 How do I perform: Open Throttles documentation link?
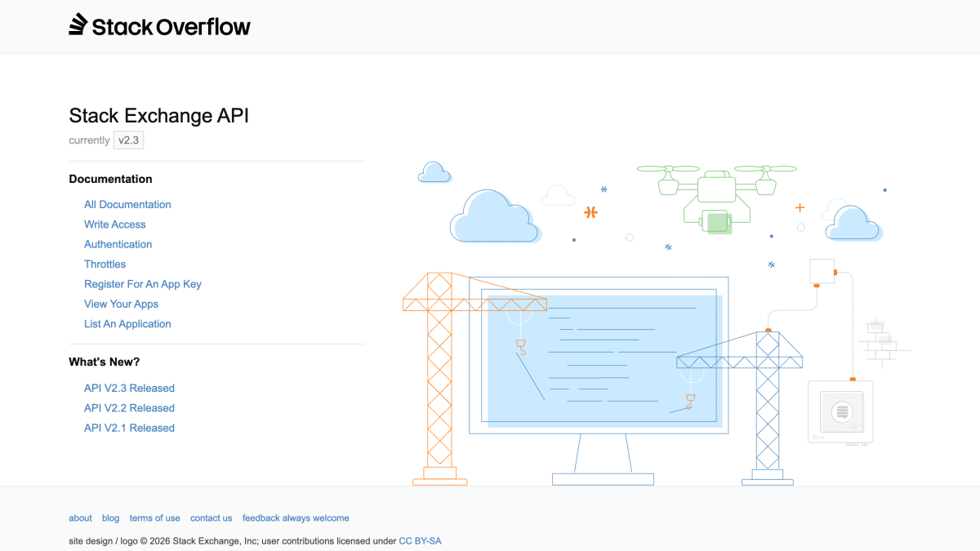pos(105,264)
